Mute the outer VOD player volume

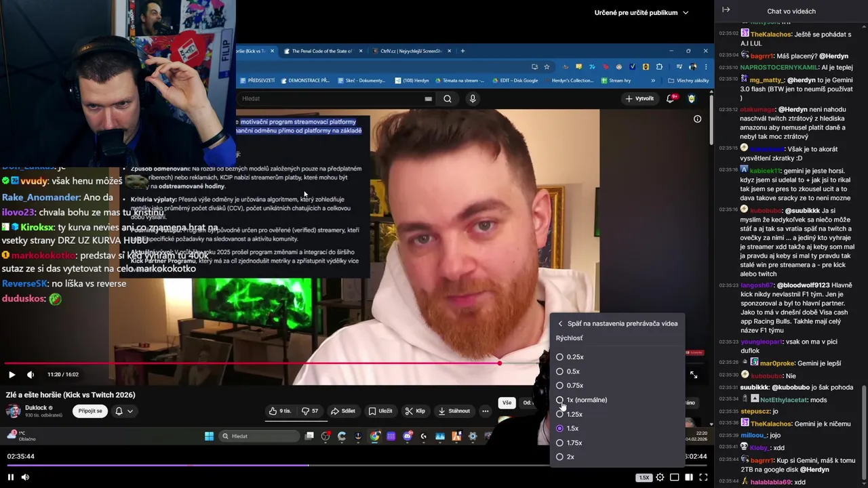25,477
